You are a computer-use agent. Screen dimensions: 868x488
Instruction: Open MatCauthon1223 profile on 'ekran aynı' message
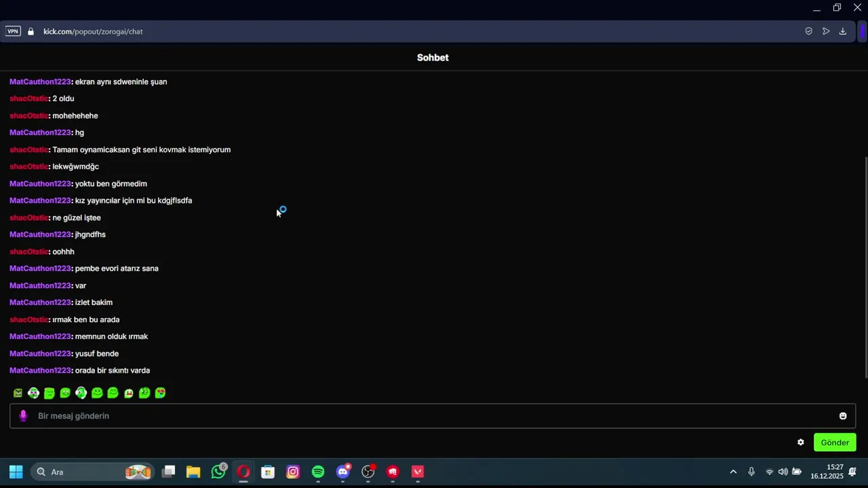[x=40, y=82]
